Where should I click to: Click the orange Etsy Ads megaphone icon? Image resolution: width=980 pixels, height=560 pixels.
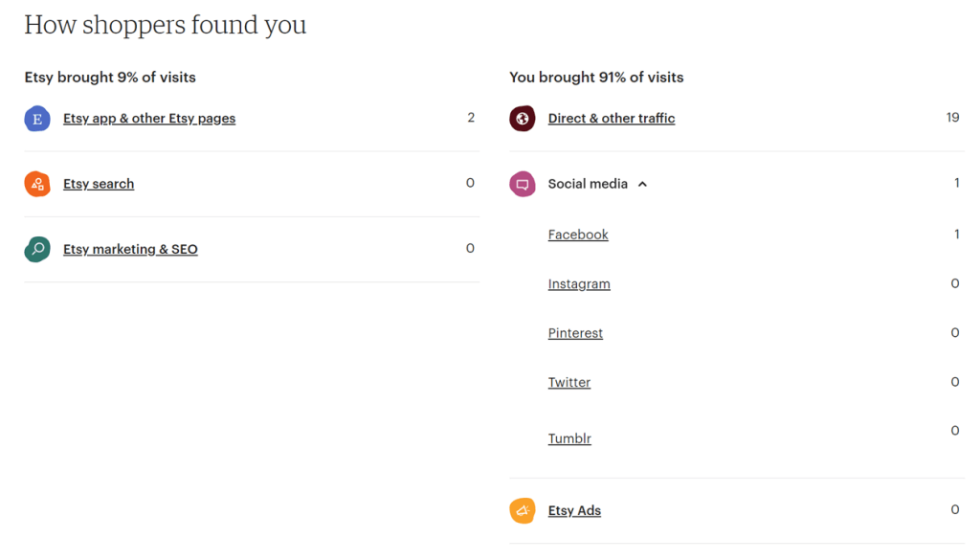pos(523,510)
